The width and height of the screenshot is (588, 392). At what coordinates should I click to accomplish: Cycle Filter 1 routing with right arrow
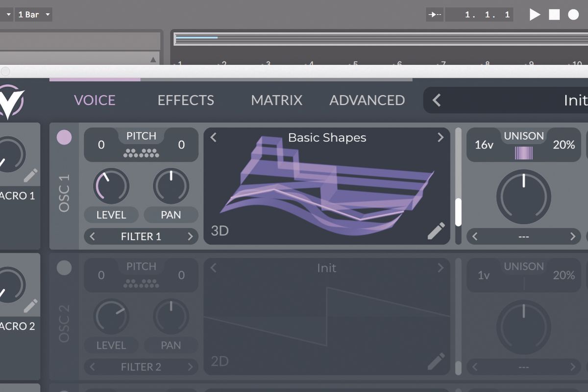(191, 236)
